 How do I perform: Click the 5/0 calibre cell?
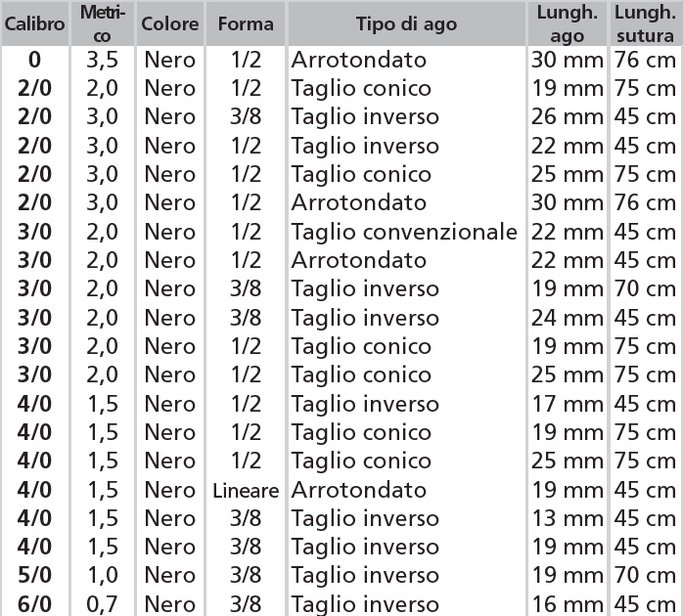(x=35, y=576)
